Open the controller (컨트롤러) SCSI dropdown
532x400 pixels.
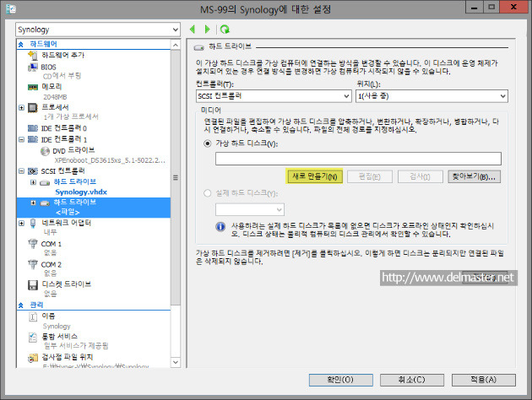[x=274, y=96]
